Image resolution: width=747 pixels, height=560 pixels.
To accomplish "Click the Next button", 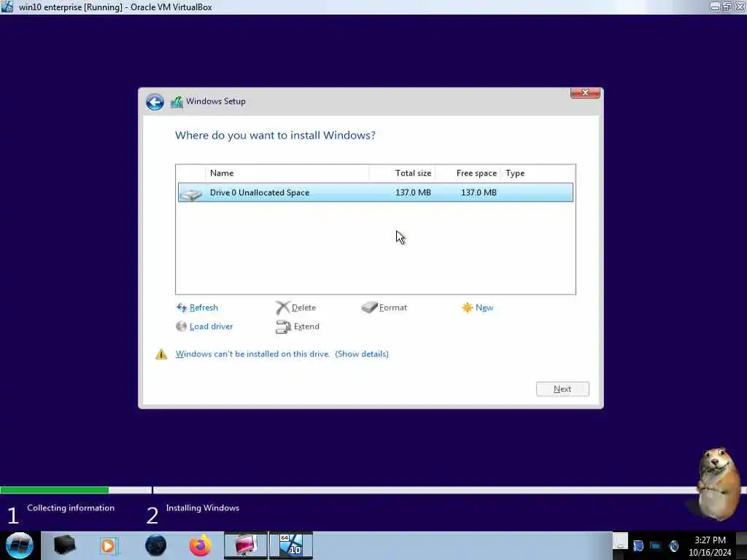I will [562, 389].
